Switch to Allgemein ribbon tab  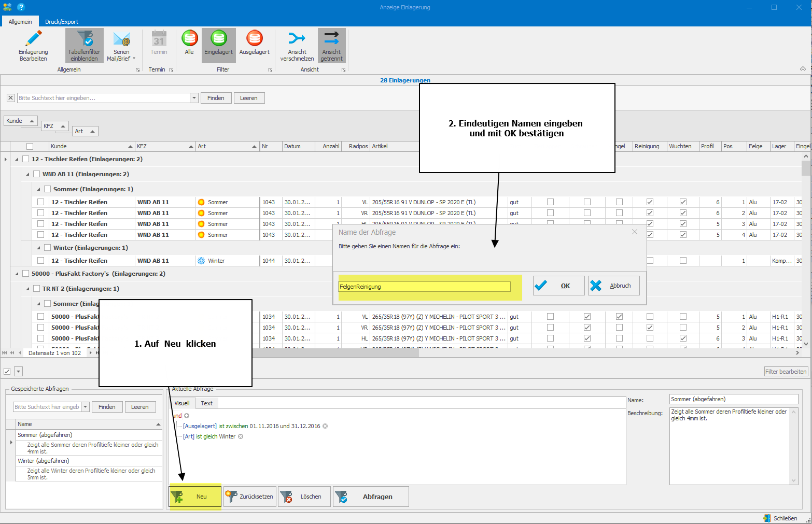pyautogui.click(x=20, y=22)
